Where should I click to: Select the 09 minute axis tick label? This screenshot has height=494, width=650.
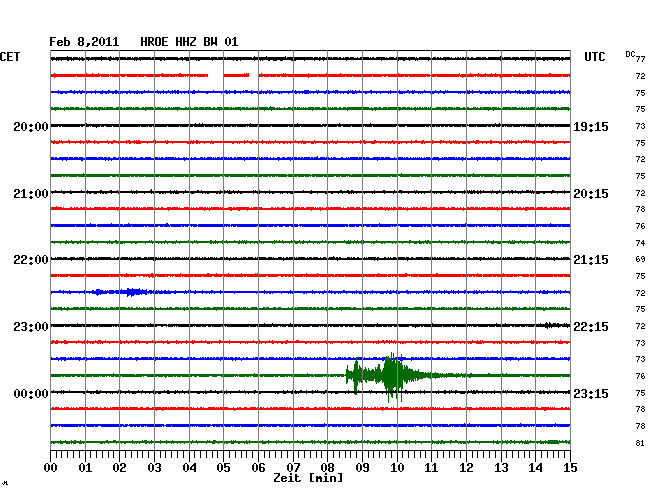pyautogui.click(x=362, y=468)
